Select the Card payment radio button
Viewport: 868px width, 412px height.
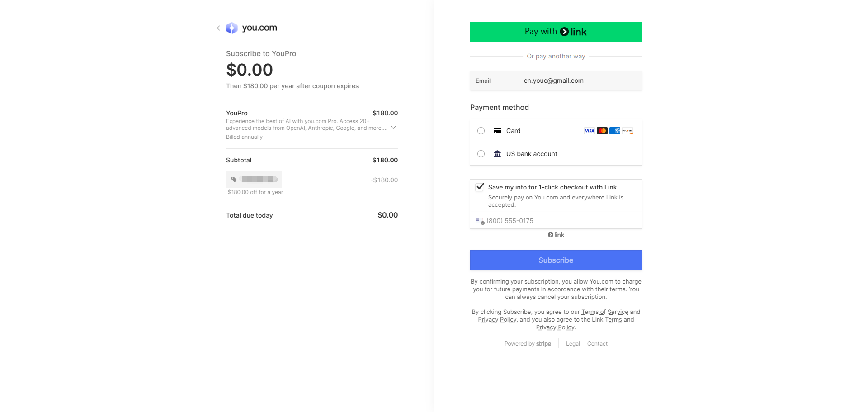pos(481,131)
